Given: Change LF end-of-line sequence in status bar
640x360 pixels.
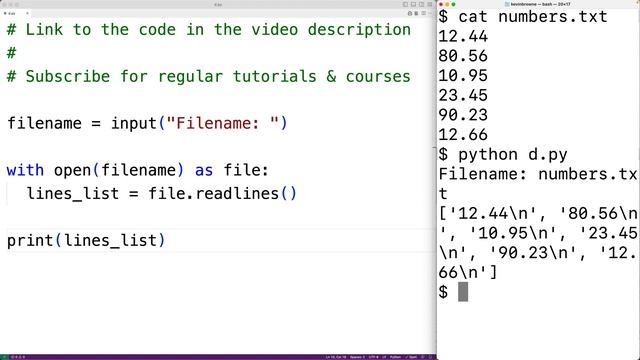Looking at the screenshot, I should 385,357.
